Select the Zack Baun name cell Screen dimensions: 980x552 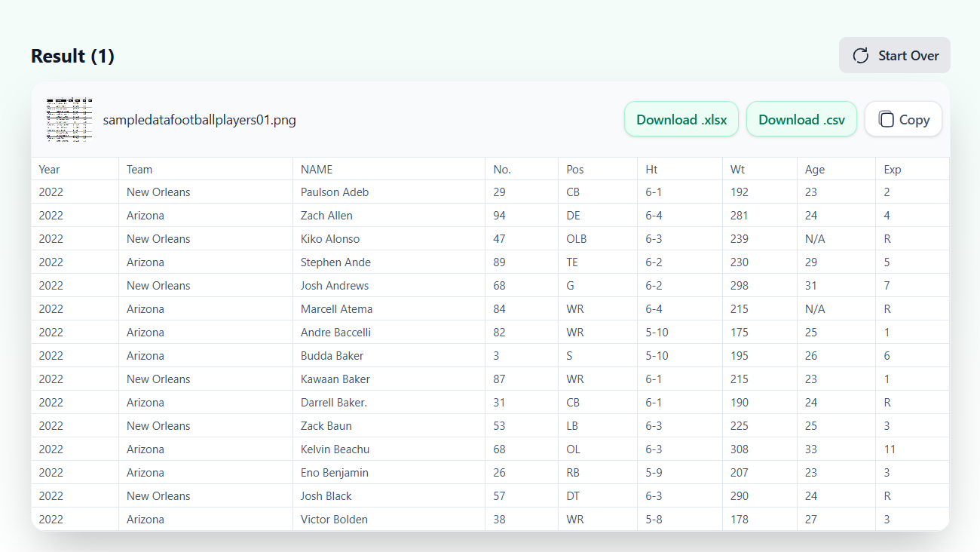(389, 426)
